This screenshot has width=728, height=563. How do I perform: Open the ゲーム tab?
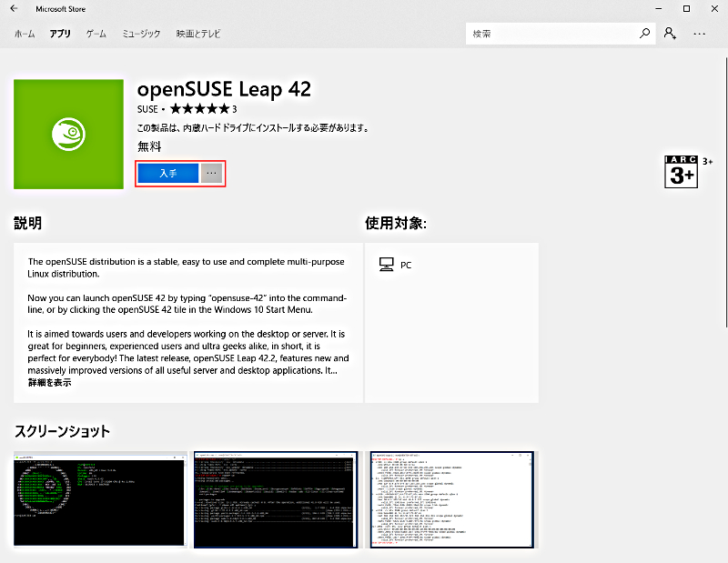(x=96, y=34)
